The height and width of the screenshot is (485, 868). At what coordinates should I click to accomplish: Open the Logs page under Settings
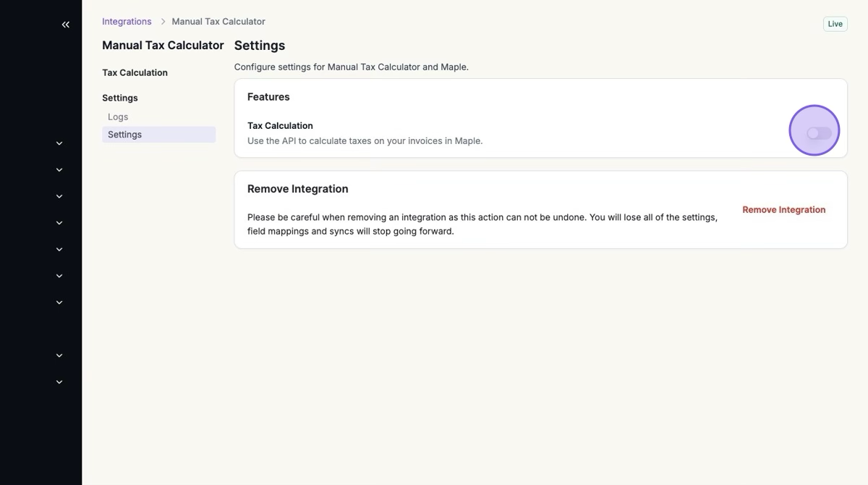pos(118,117)
